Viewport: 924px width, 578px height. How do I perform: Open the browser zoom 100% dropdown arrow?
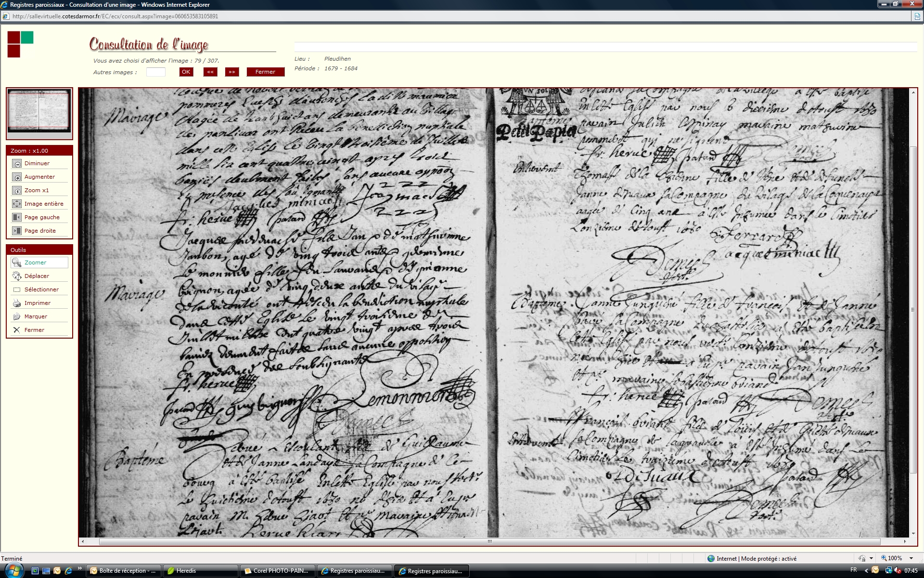tap(911, 558)
